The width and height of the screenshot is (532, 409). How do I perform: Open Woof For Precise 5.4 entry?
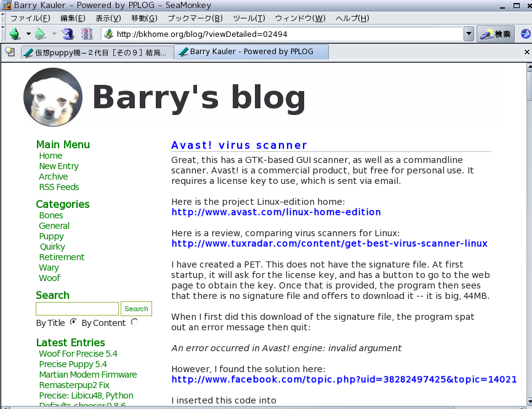pos(78,354)
